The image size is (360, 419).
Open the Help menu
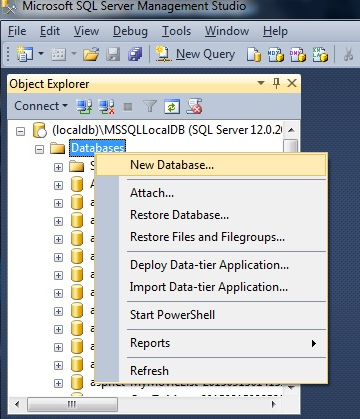click(275, 31)
